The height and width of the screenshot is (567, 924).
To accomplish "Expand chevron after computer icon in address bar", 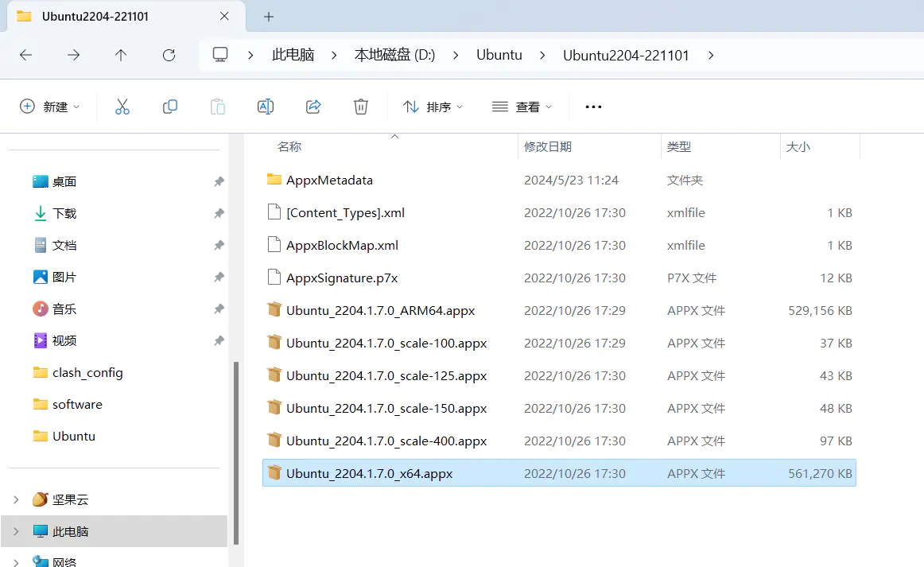I will (251, 56).
